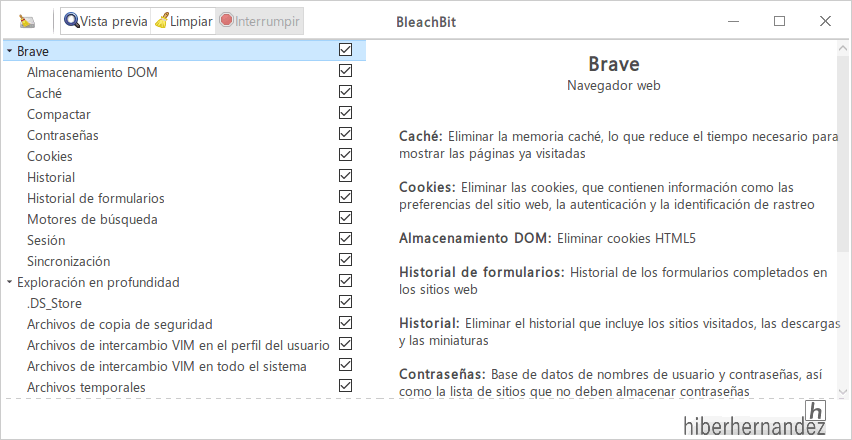
Task: Select the Archivos temporales tree row
Action: [x=184, y=387]
